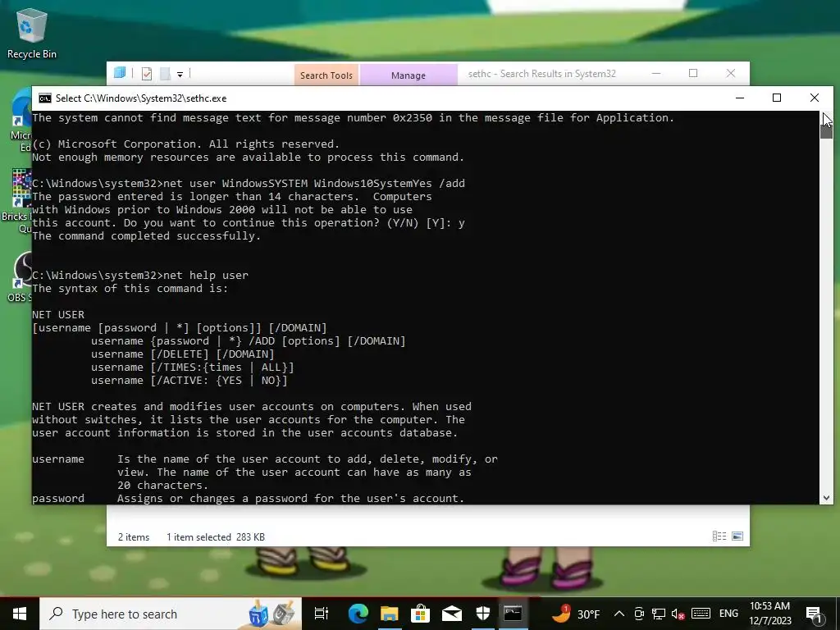Open the weather widget showing 30°F
This screenshot has height=630, width=840.
click(576, 614)
